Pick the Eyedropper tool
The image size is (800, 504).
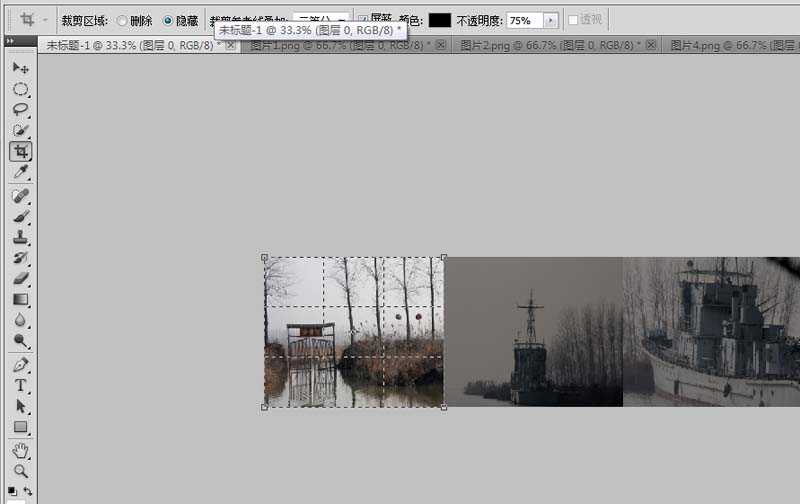(20, 172)
